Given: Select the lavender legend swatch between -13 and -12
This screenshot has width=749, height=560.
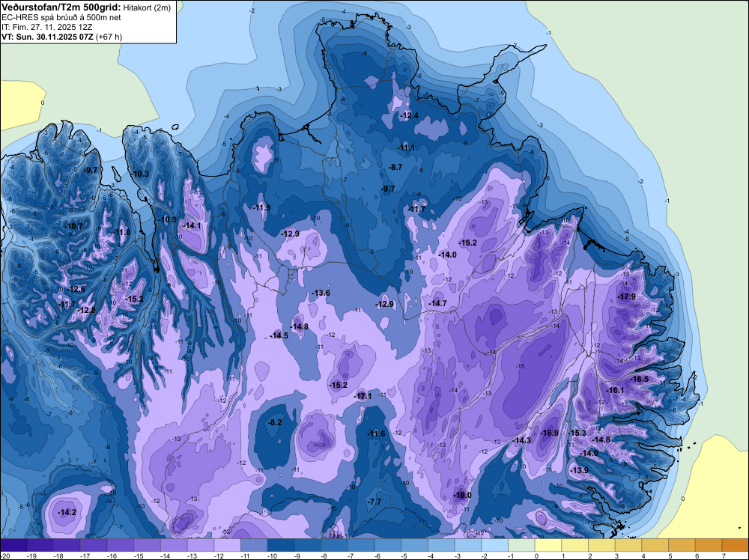Looking at the screenshot, I should 201,545.
